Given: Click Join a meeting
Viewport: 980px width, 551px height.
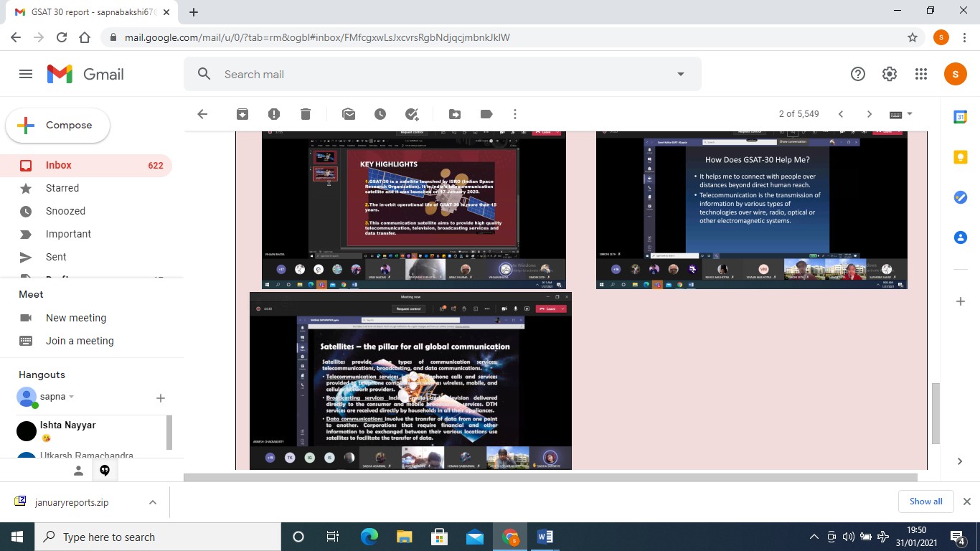Looking at the screenshot, I should [x=80, y=341].
